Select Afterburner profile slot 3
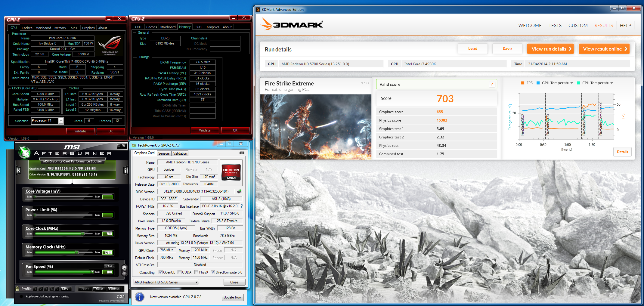This screenshot has height=306, width=644. click(x=46, y=289)
